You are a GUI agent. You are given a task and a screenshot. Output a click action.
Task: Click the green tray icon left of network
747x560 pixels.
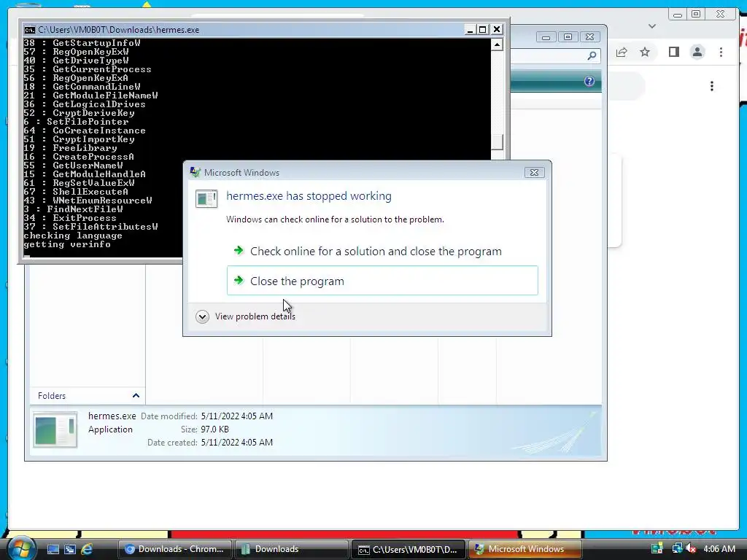[x=657, y=548]
